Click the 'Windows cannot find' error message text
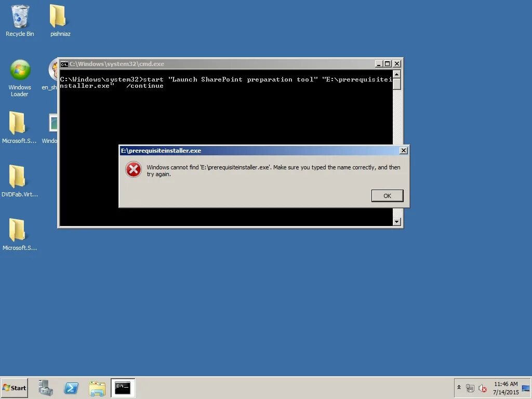This screenshot has height=399, width=532. (x=273, y=170)
